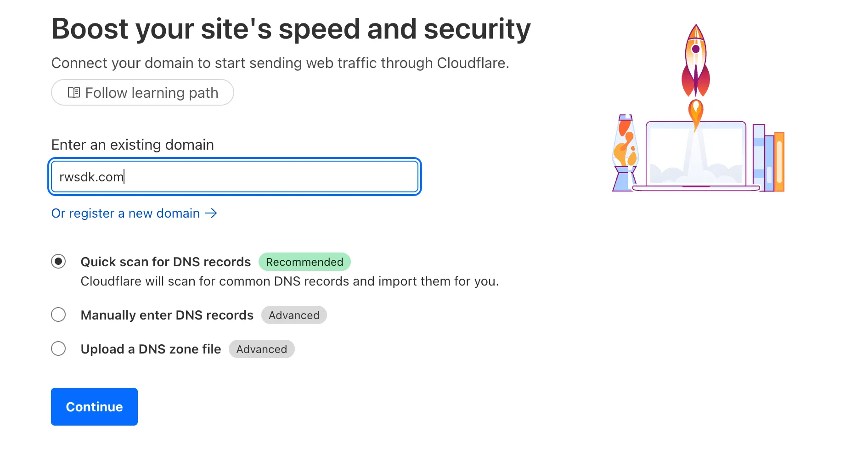Focus the existing domain input field

click(234, 177)
